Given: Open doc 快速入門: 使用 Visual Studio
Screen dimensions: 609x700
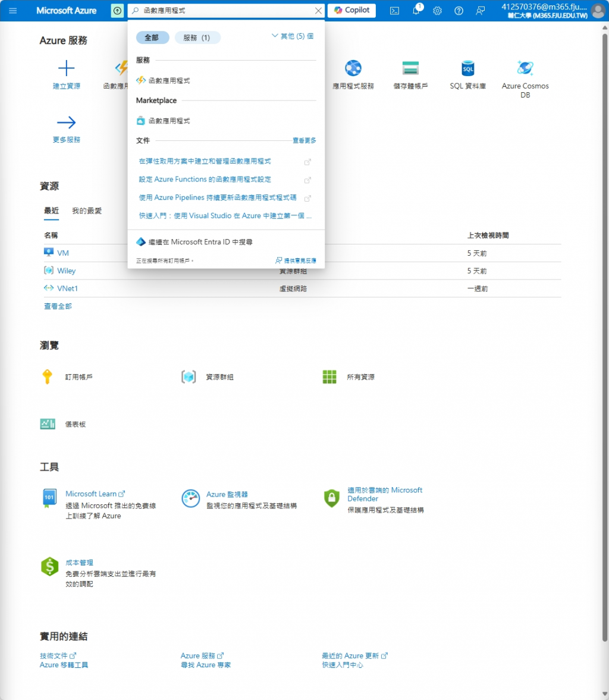Looking at the screenshot, I should click(x=225, y=216).
